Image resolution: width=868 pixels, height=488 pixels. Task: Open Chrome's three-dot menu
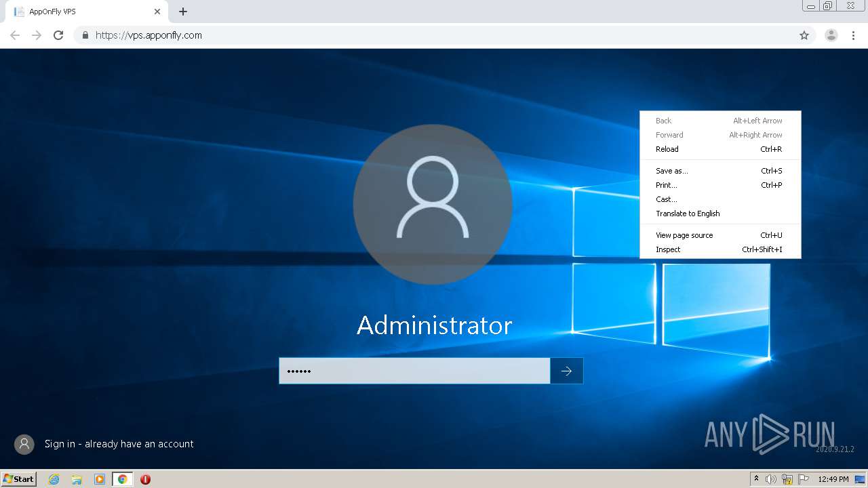[x=853, y=35]
